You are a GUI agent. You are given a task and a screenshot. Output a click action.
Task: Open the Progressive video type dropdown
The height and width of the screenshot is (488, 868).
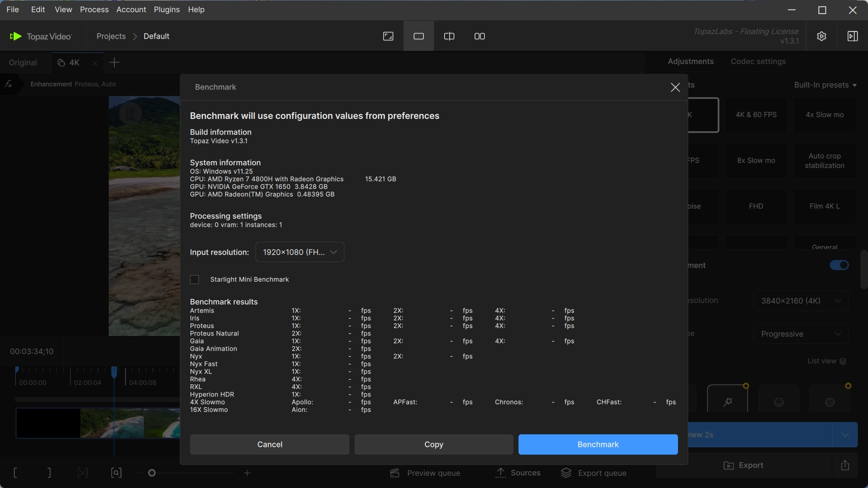(x=801, y=334)
